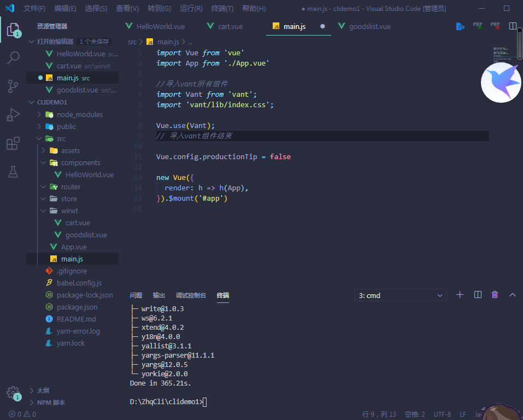Image resolution: width=523 pixels, height=420 pixels.
Task: Select the 终端 panel tab
Action: click(223, 295)
